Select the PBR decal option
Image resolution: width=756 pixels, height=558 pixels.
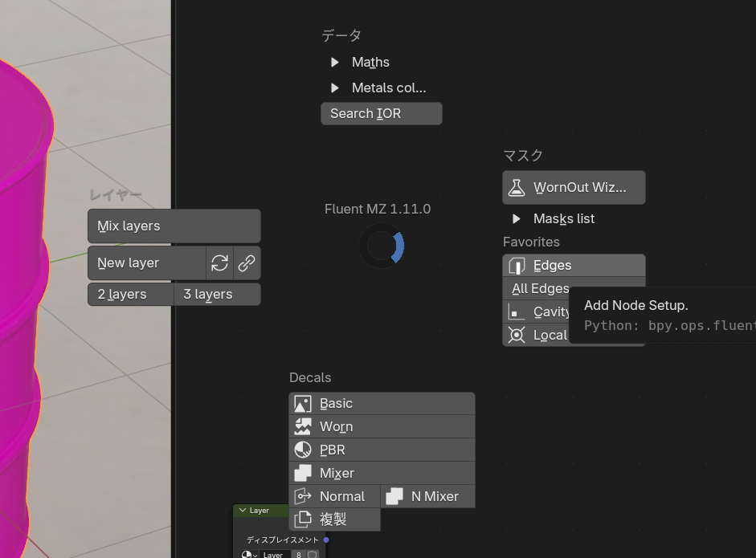(x=382, y=450)
